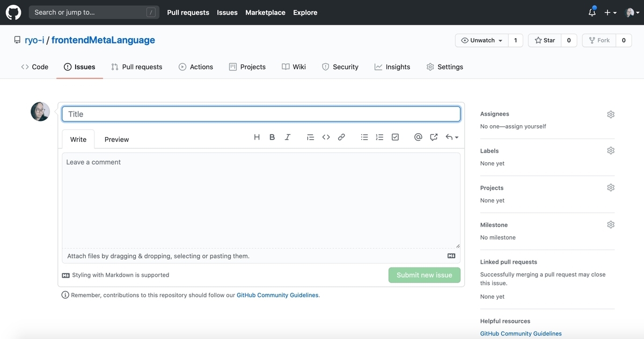Image resolution: width=644 pixels, height=339 pixels.
Task: Apply bold formatting to text
Action: [x=272, y=138]
